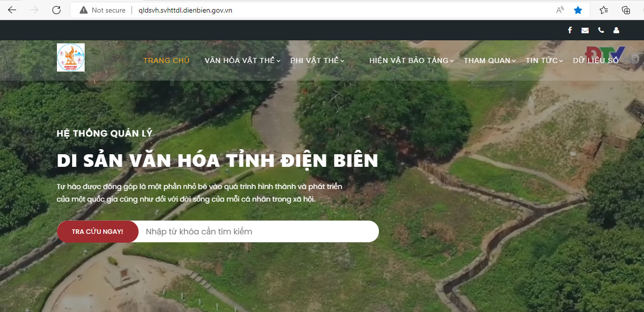Open the browser Favorites list icon

click(604, 10)
